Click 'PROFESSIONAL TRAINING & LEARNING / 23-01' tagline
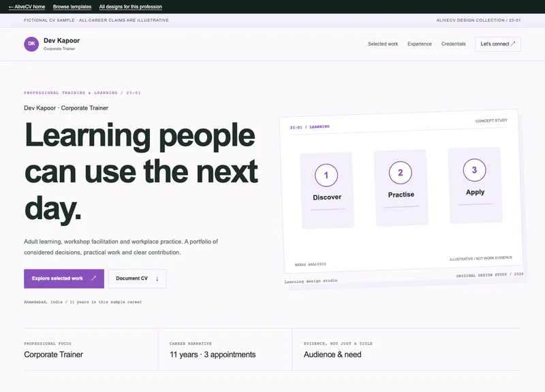 (x=82, y=93)
